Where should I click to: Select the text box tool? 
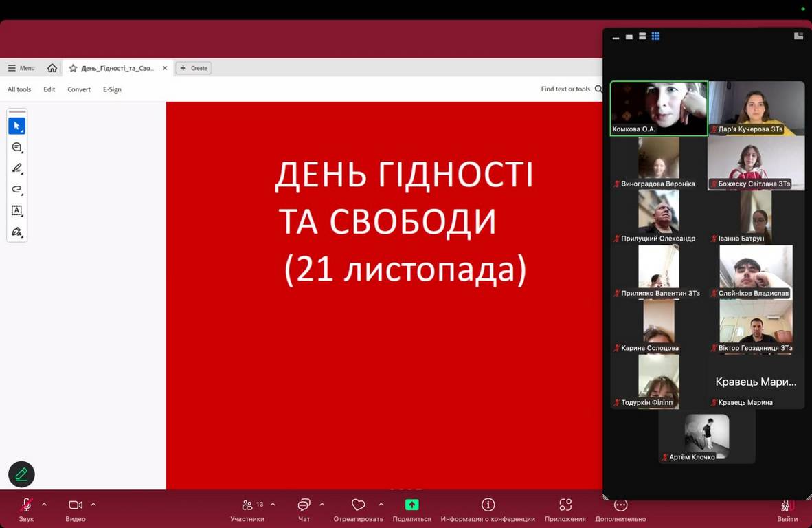pyautogui.click(x=17, y=210)
